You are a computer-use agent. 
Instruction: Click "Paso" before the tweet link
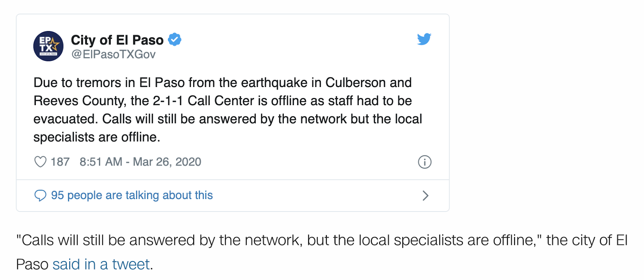coord(32,264)
